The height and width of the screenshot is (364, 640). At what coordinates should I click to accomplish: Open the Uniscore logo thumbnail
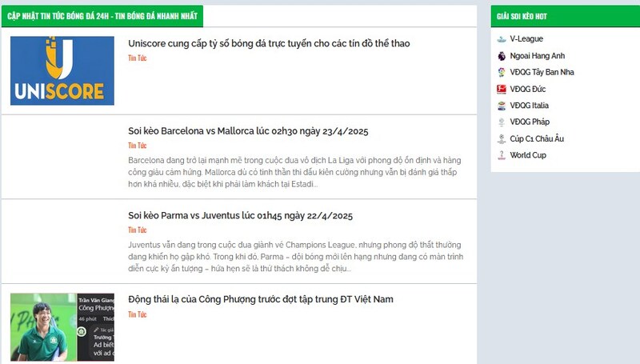point(62,70)
